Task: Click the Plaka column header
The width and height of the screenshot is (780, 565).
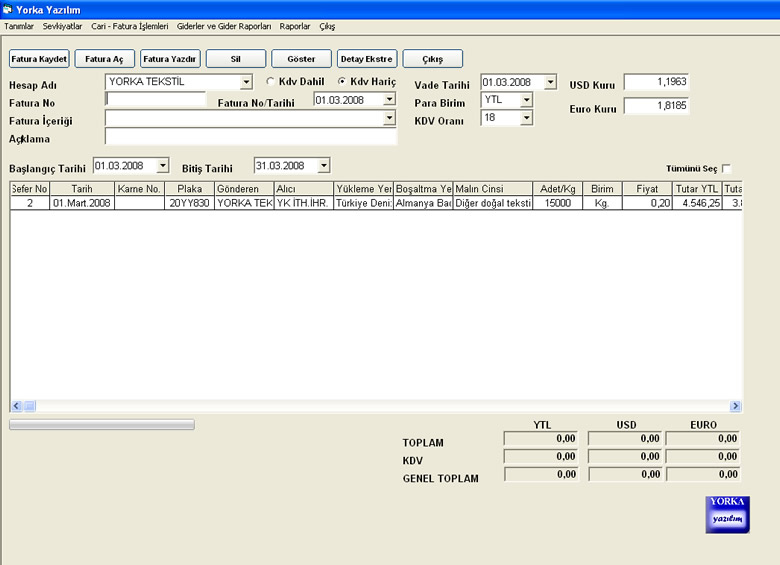Action: [190, 189]
